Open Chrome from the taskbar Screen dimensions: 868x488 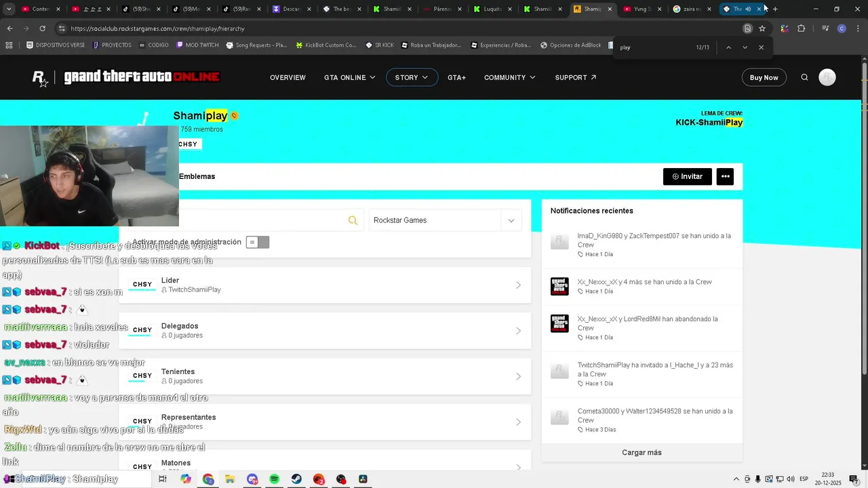[x=208, y=479]
